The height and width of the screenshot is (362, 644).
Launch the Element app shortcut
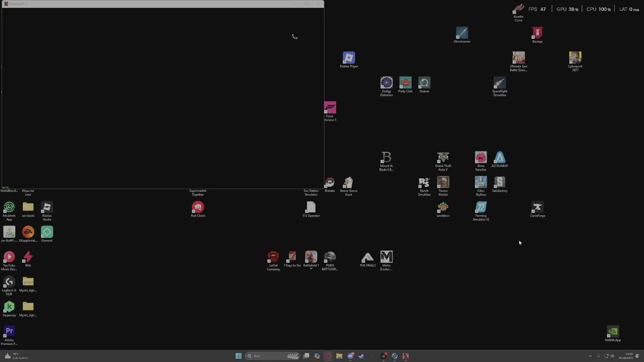point(47,234)
